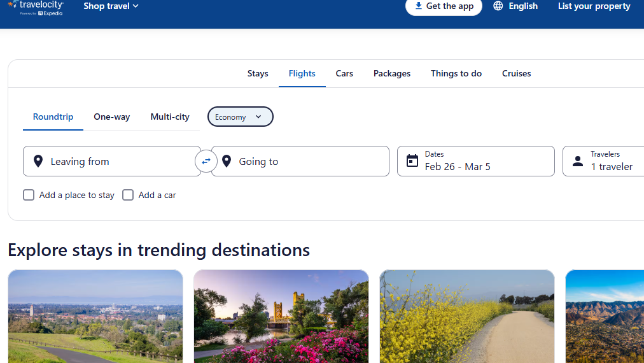
Task: Click List your property link
Action: (594, 6)
